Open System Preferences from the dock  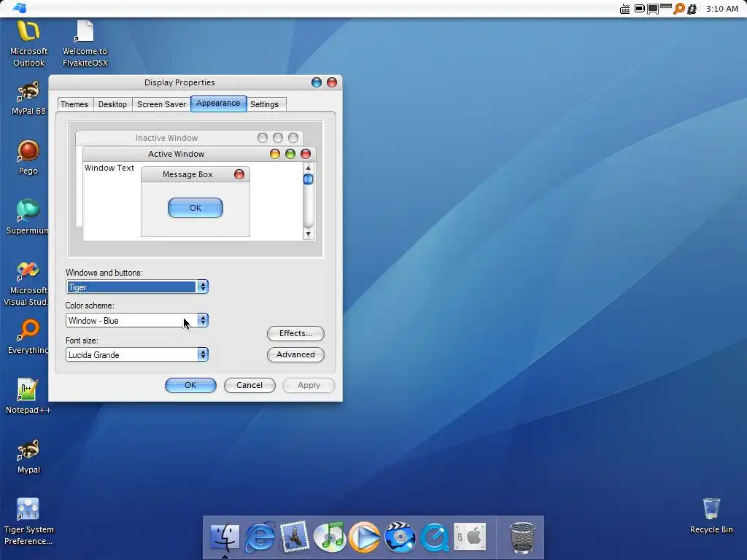pyautogui.click(x=470, y=537)
